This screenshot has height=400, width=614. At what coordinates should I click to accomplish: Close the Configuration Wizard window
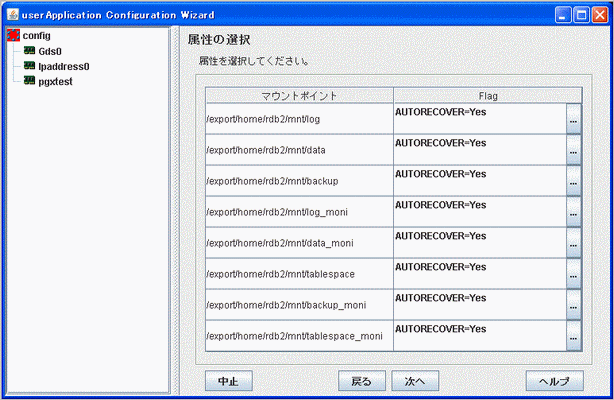pyautogui.click(x=600, y=15)
